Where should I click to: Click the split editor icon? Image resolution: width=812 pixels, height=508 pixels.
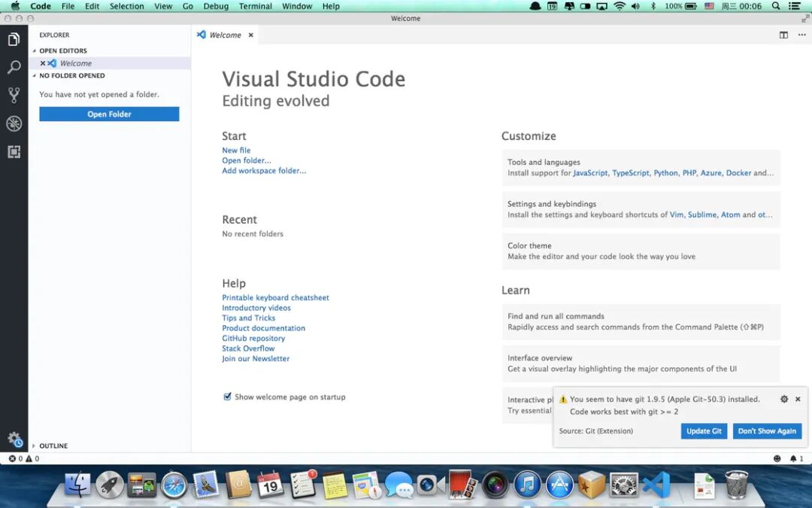(x=783, y=35)
